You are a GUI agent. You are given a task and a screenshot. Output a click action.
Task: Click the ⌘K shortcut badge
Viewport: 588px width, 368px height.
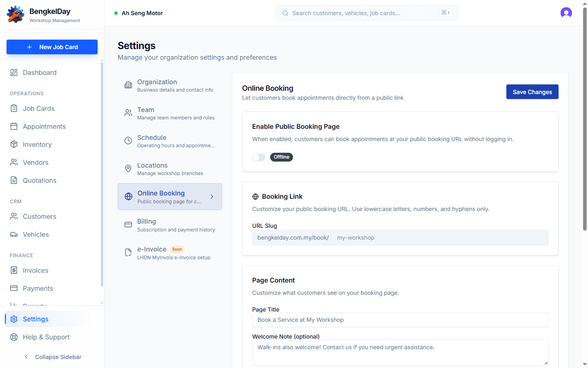pos(445,13)
